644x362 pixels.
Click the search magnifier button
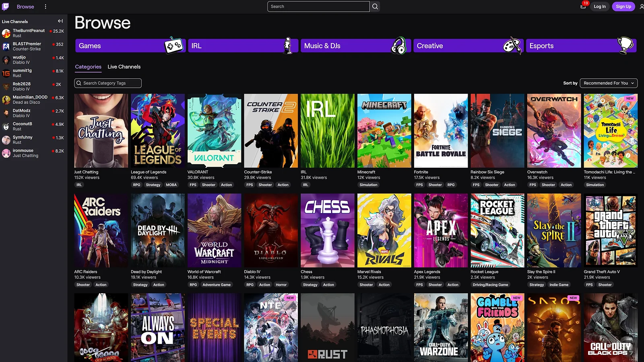tap(375, 6)
